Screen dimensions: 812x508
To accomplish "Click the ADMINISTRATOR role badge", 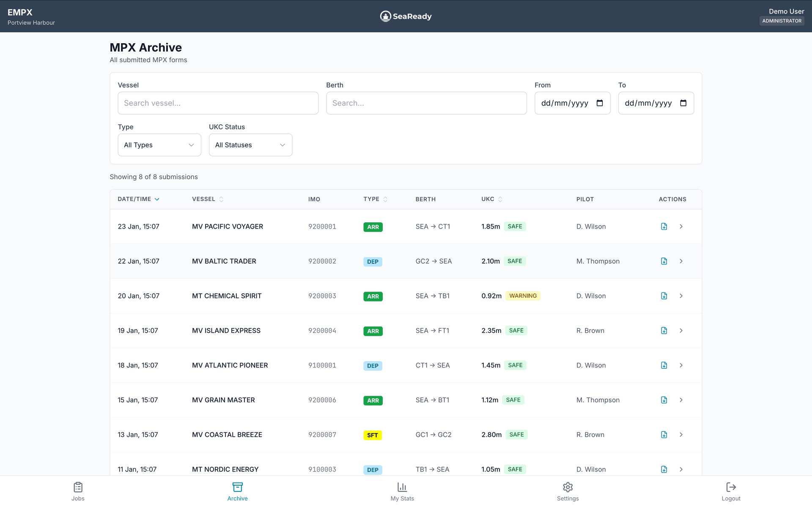I will click(x=782, y=20).
